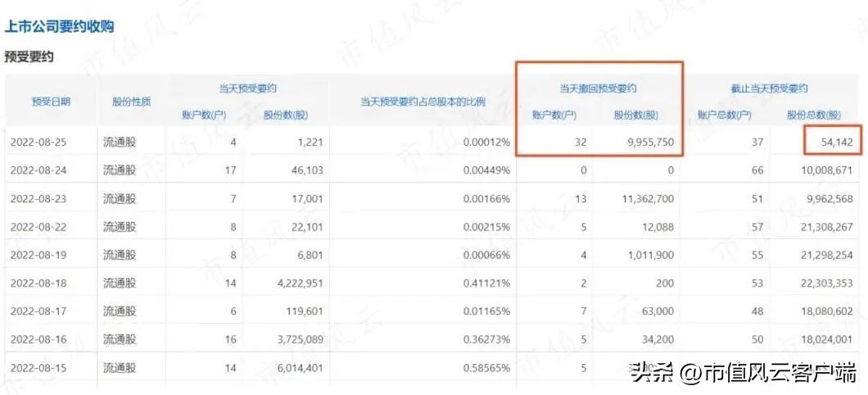Image resolution: width=868 pixels, height=395 pixels.
Task: Select the date cell 2022-08-17
Action: pyautogui.click(x=38, y=311)
